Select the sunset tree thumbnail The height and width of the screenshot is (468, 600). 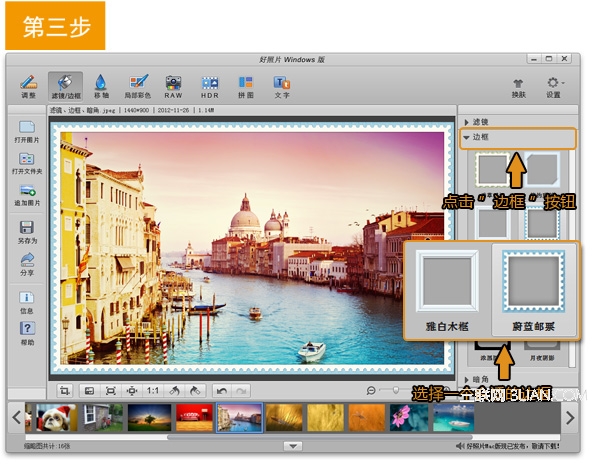(x=149, y=417)
